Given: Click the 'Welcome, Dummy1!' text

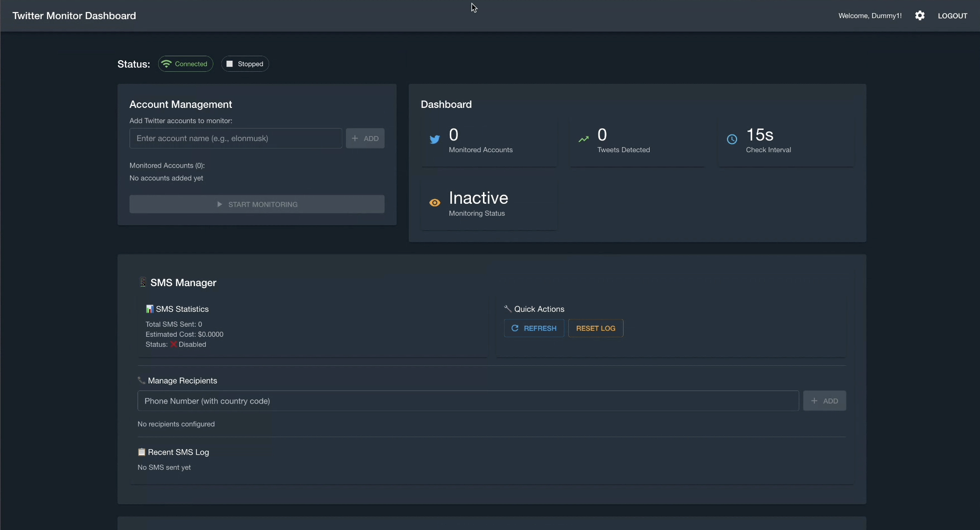Looking at the screenshot, I should point(870,16).
